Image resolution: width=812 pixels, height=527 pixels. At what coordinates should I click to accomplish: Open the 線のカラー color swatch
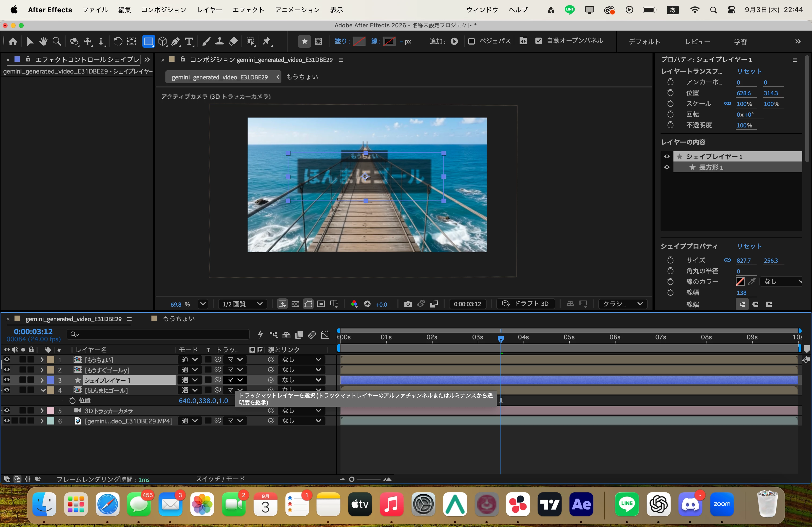pyautogui.click(x=740, y=281)
